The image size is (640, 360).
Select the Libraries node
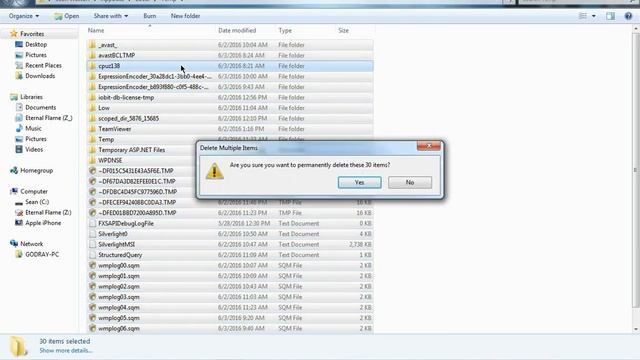[x=31, y=97]
